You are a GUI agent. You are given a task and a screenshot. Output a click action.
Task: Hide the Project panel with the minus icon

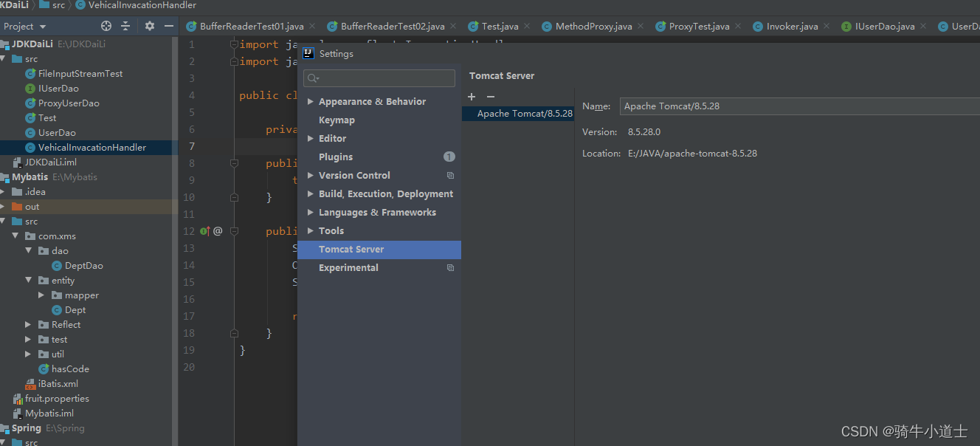point(169,26)
